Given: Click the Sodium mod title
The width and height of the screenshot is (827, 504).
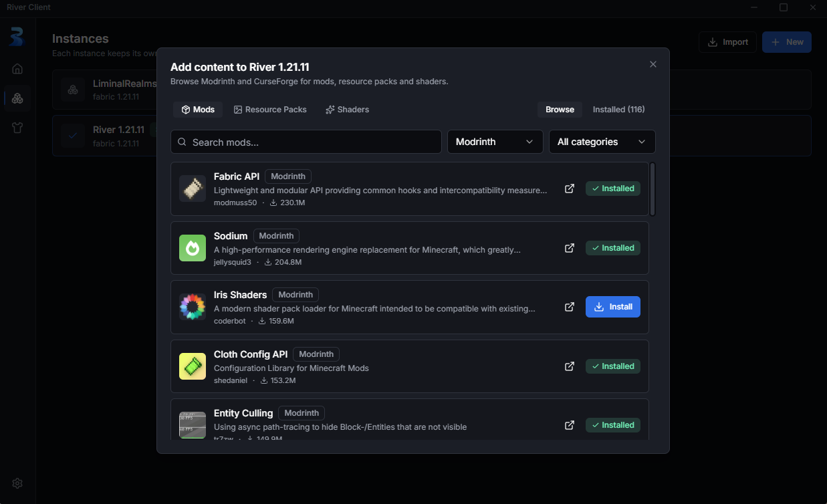Looking at the screenshot, I should 231,236.
